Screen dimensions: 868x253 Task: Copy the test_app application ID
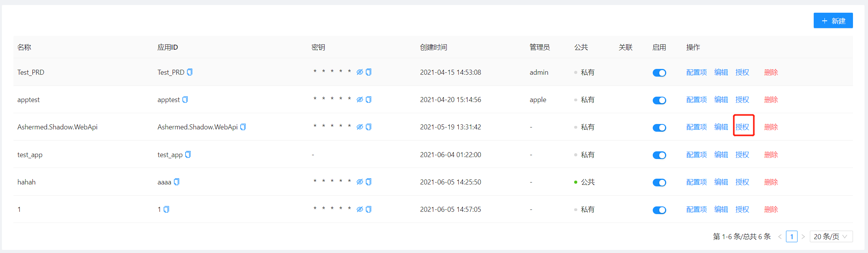(188, 154)
